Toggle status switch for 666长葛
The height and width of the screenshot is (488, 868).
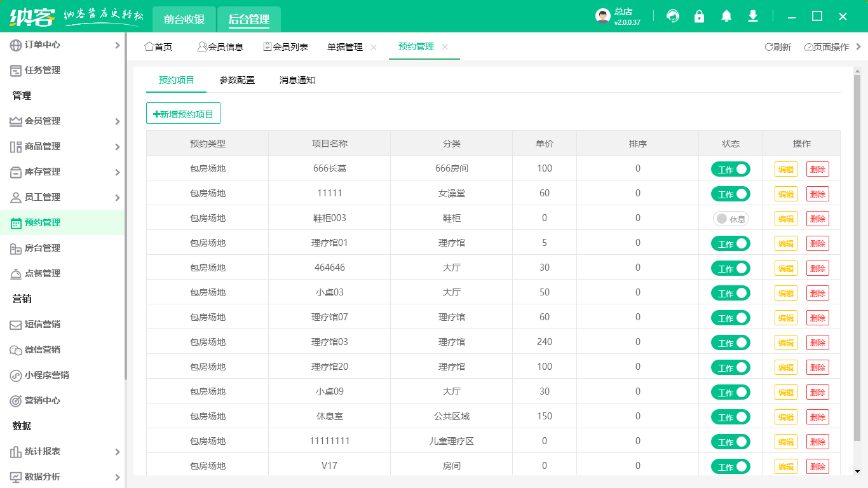(x=731, y=169)
